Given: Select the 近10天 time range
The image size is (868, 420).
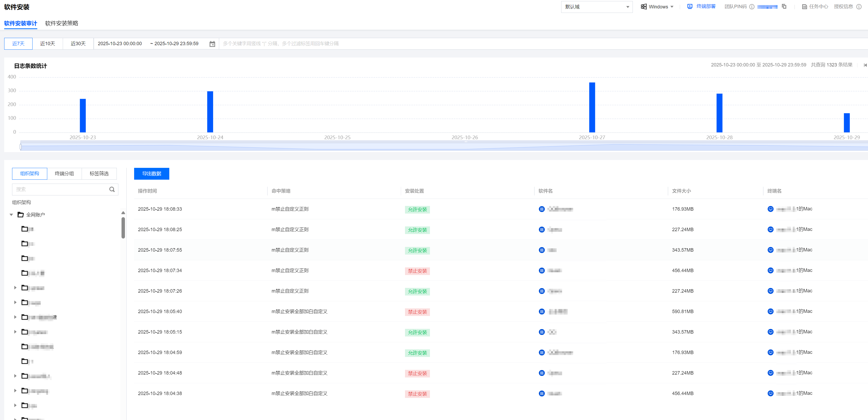Looking at the screenshot, I should point(48,44).
